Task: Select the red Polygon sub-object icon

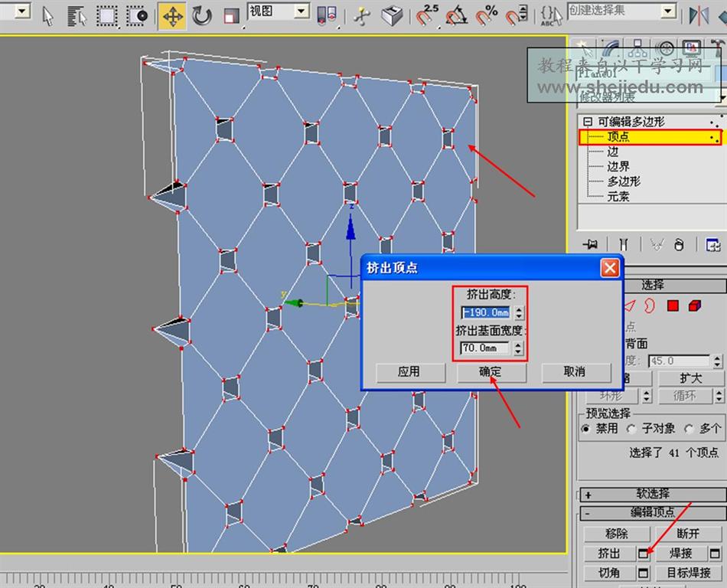Action: pos(673,306)
